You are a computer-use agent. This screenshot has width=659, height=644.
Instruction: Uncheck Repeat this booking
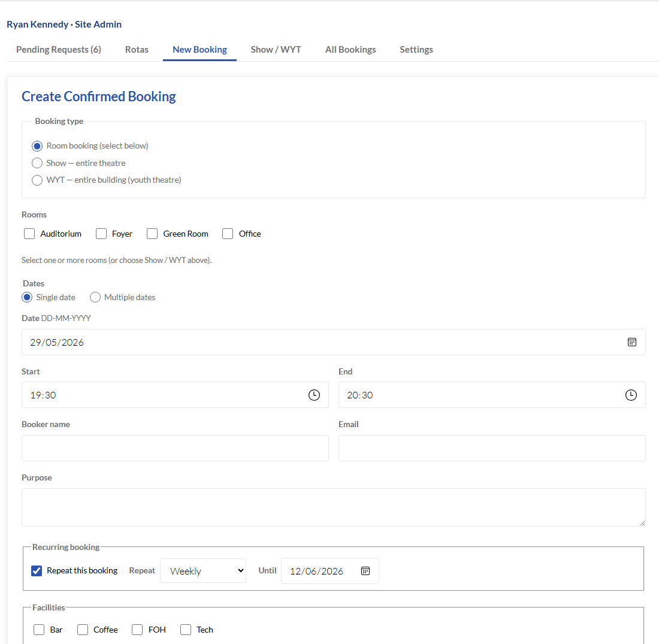(x=37, y=571)
